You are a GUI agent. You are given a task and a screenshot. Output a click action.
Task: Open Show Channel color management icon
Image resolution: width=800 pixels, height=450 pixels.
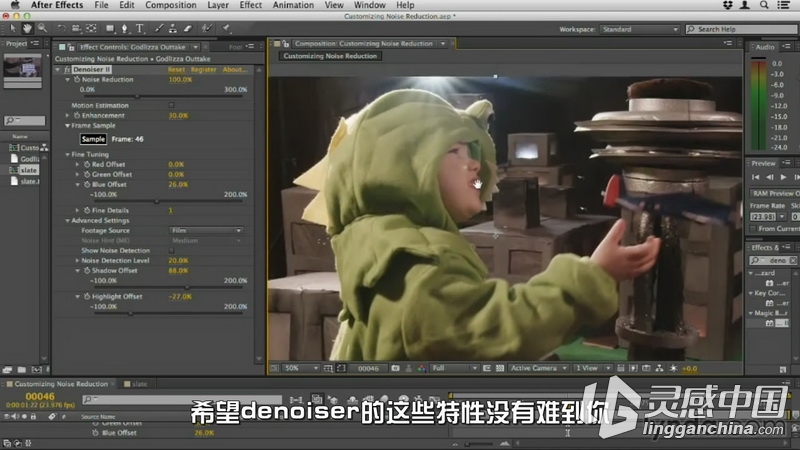pyautogui.click(x=421, y=368)
